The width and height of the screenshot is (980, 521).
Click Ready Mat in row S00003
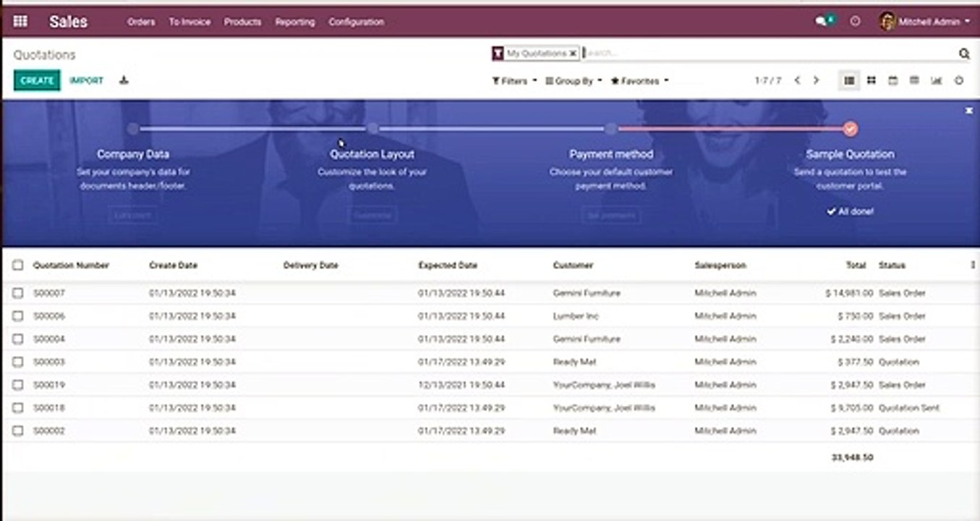(x=574, y=362)
